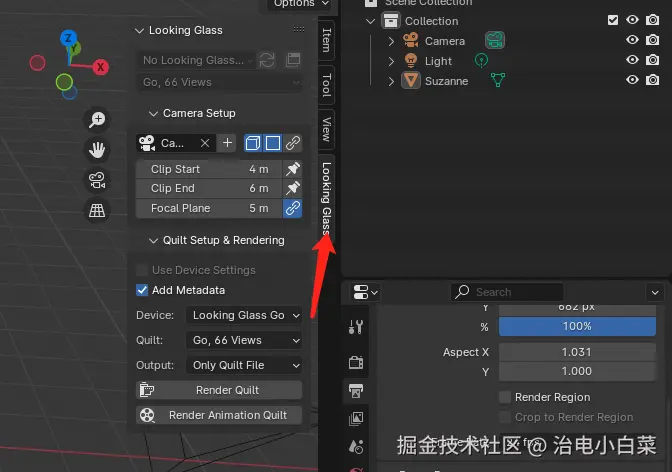Toggle the focal plane display icon
The width and height of the screenshot is (672, 472).
pyautogui.click(x=273, y=143)
